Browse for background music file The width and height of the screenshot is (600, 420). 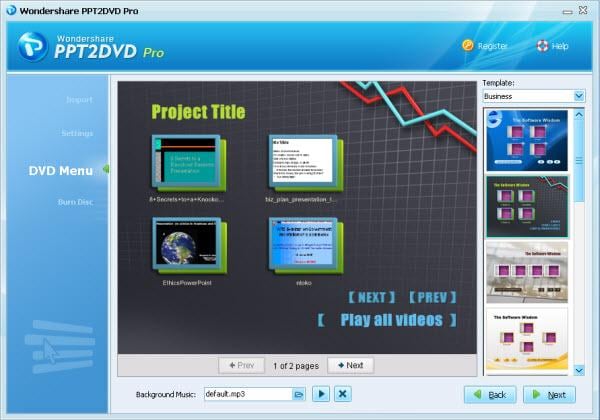[299, 394]
